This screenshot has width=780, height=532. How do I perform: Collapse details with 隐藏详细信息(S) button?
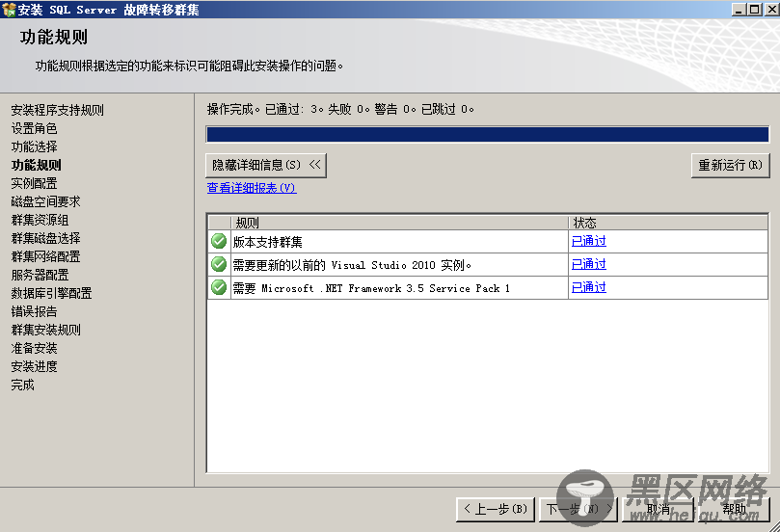[266, 165]
